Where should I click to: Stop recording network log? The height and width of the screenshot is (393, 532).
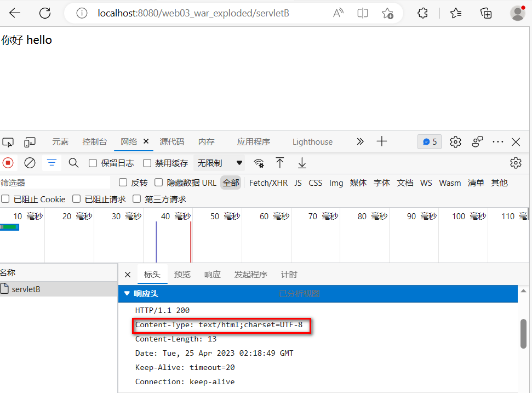tap(8, 163)
